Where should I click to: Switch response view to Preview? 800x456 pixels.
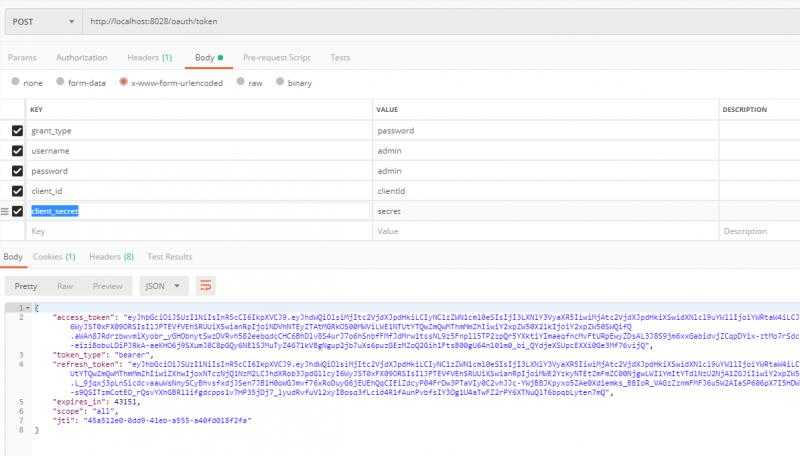[108, 286]
